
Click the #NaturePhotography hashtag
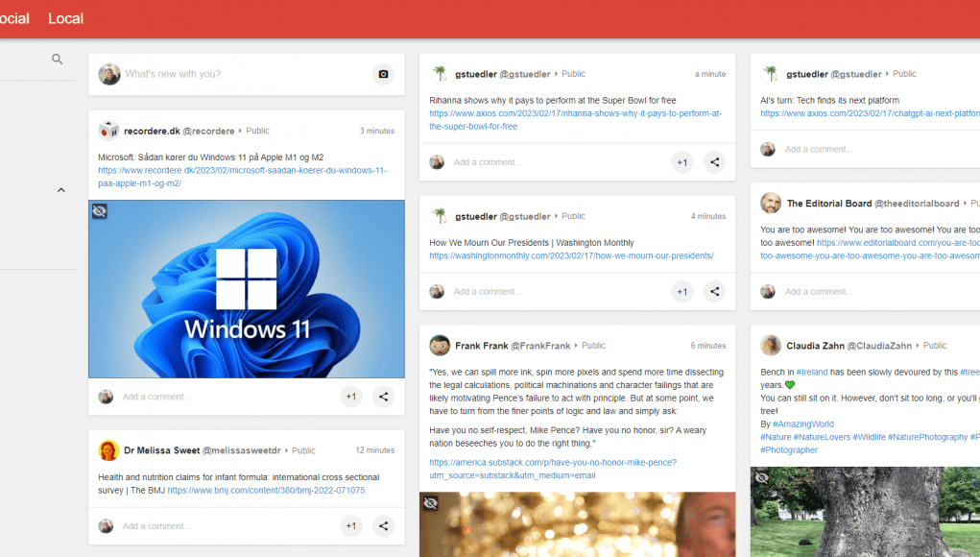click(927, 437)
